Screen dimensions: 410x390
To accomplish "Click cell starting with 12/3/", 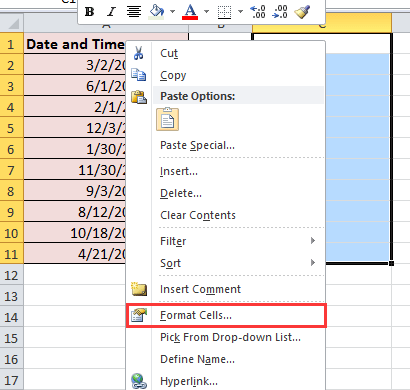I will pos(75,128).
